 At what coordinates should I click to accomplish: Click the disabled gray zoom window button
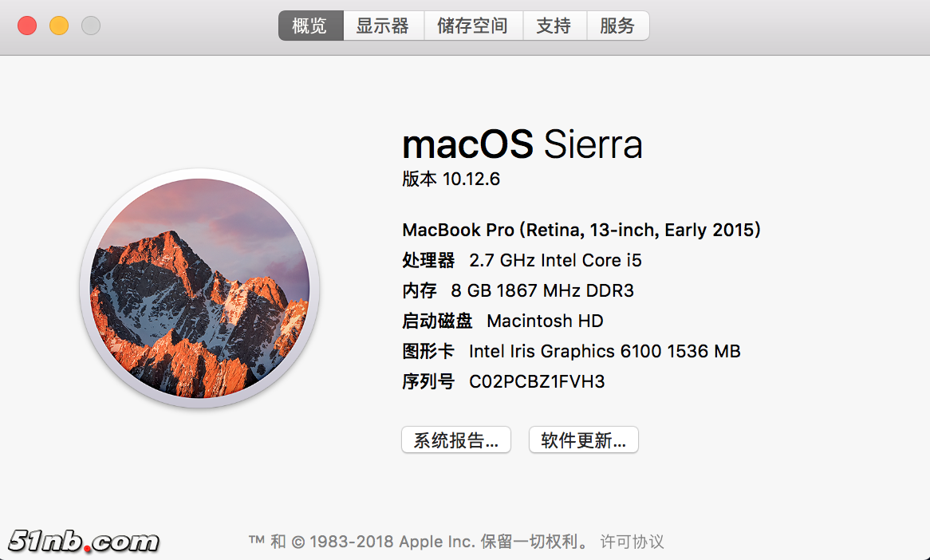coord(91,26)
